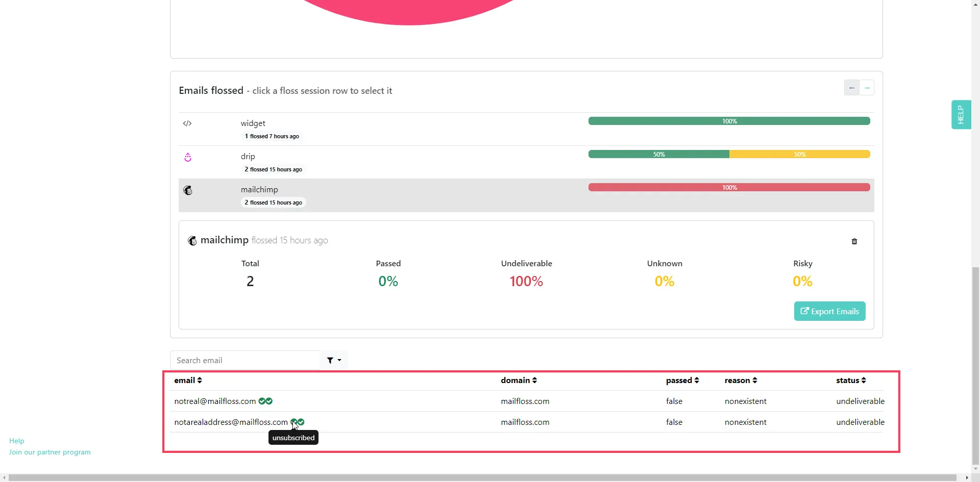The image size is (980, 482).
Task: Open the teal HELP side tab
Action: 961,115
